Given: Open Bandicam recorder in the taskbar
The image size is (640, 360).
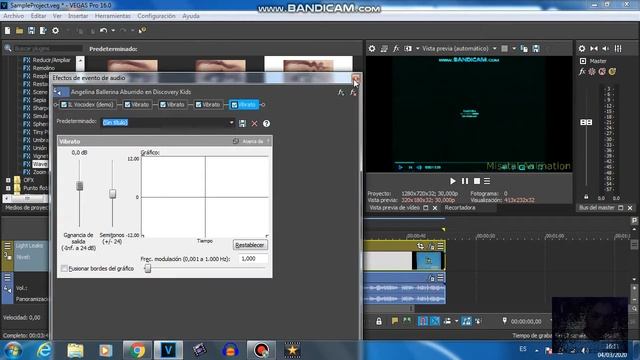Looking at the screenshot, I should click(261, 350).
